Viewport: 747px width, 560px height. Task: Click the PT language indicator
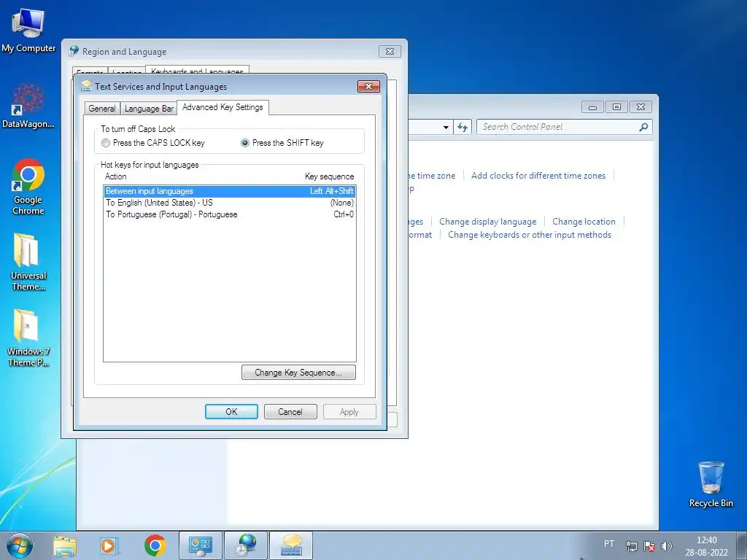pos(609,543)
